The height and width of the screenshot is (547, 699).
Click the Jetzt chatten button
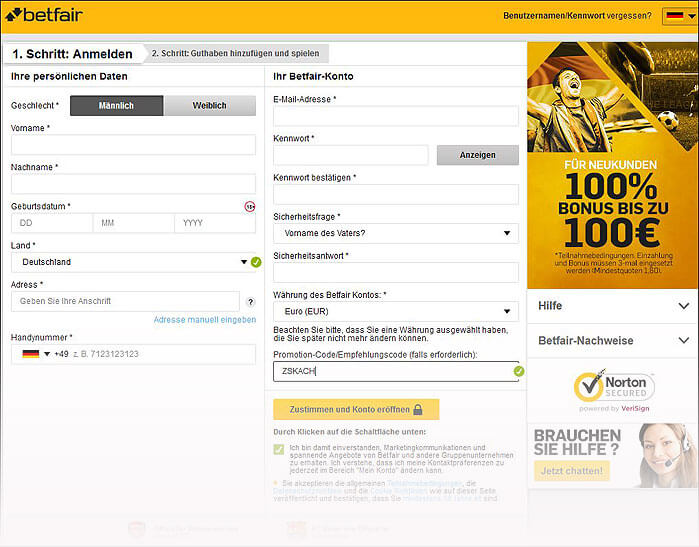click(x=572, y=471)
